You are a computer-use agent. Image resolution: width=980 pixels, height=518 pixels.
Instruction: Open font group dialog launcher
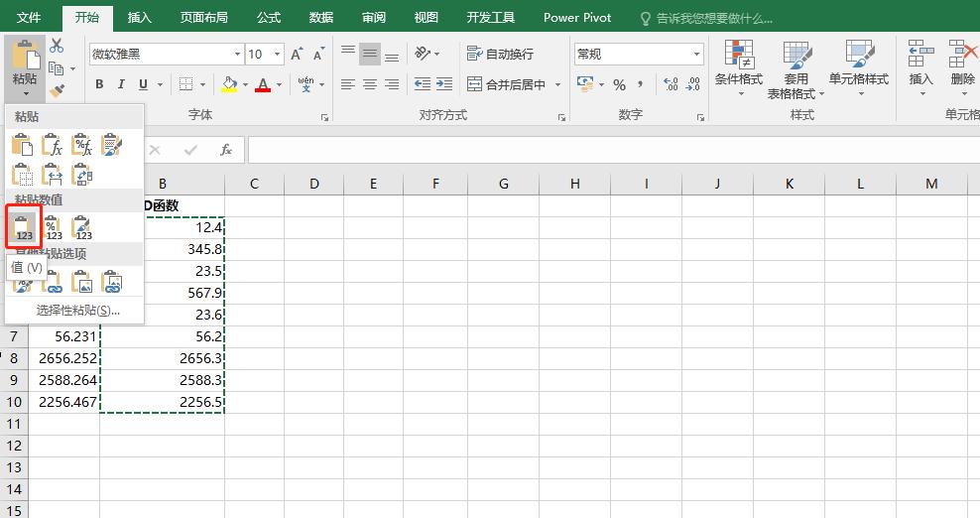[324, 117]
